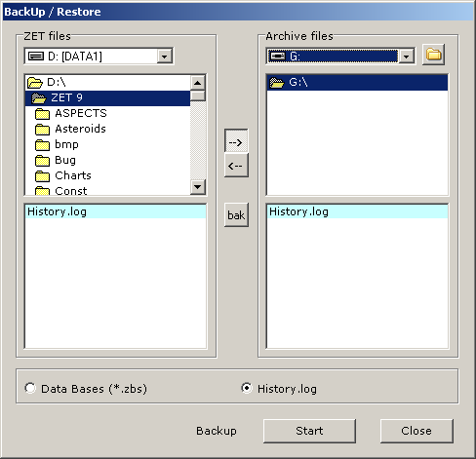Set direction with the --> arrow button
The image size is (476, 459).
[236, 141]
